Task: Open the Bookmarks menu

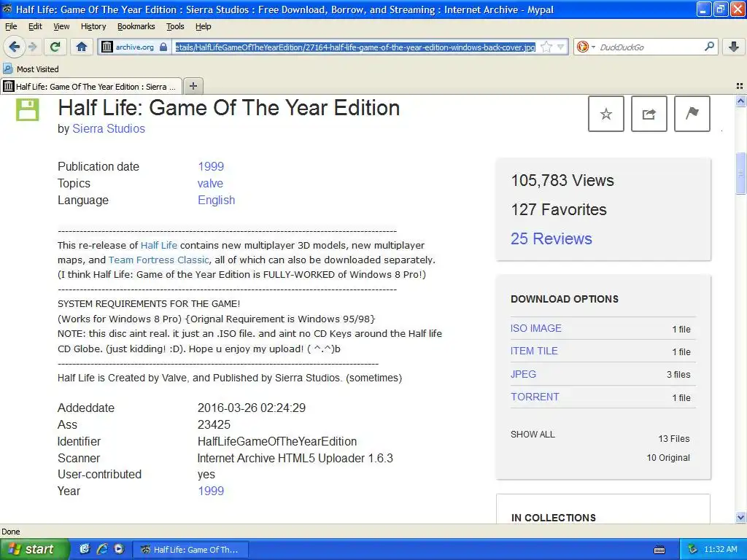Action: 136,26
